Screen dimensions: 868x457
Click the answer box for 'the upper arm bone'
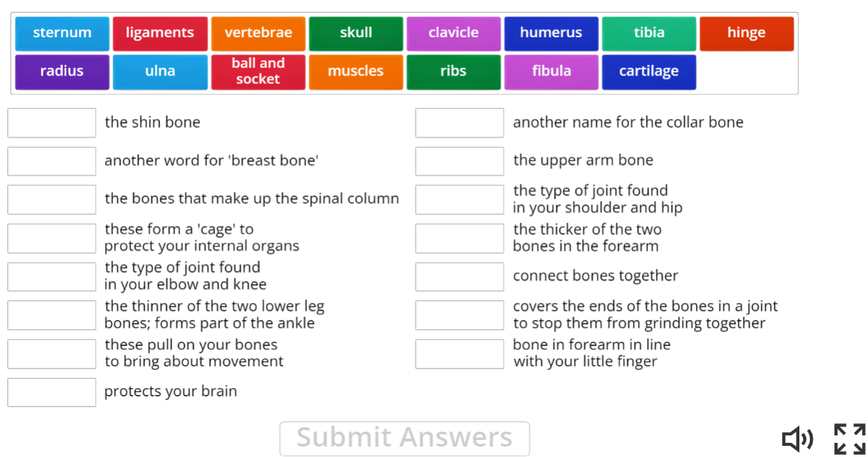pos(459,161)
